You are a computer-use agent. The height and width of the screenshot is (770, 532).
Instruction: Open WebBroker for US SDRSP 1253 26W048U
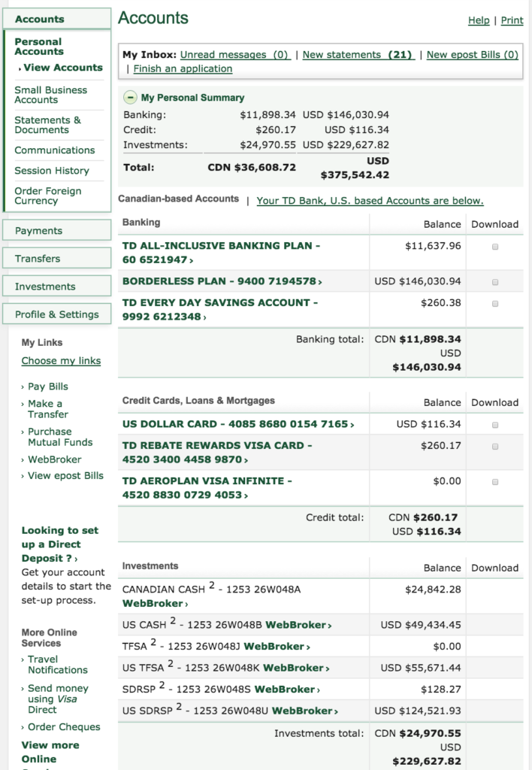tap(305, 711)
